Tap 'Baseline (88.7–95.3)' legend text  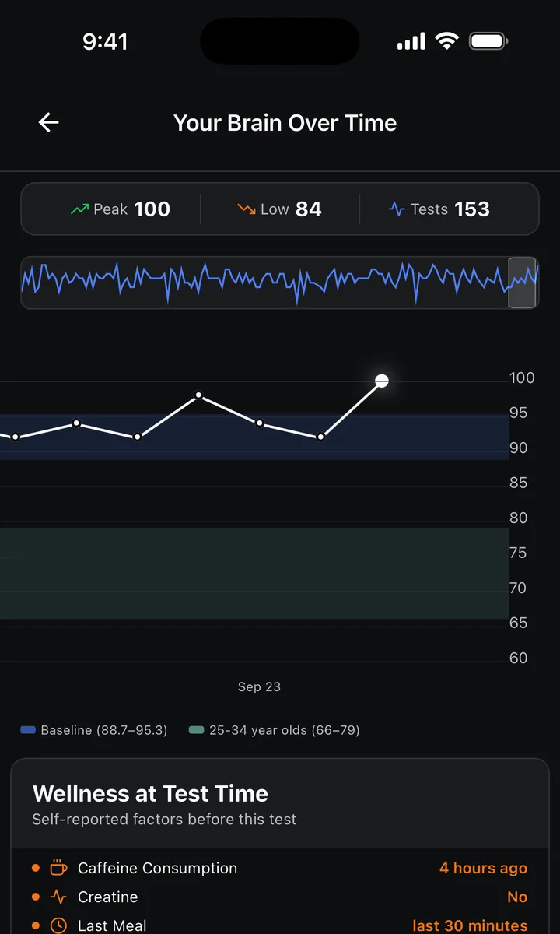tap(104, 730)
